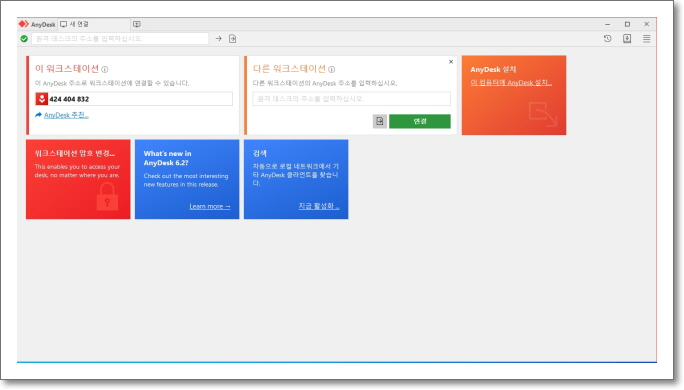
Task: Open the 워크스테이션 암호 변경 red tile
Action: (78, 179)
